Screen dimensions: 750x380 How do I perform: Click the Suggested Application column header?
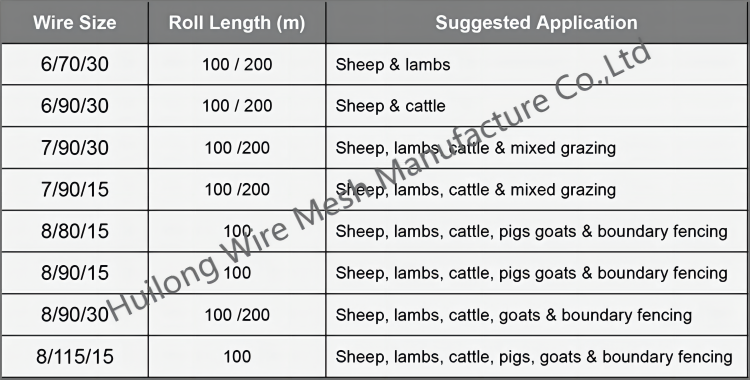pos(536,22)
